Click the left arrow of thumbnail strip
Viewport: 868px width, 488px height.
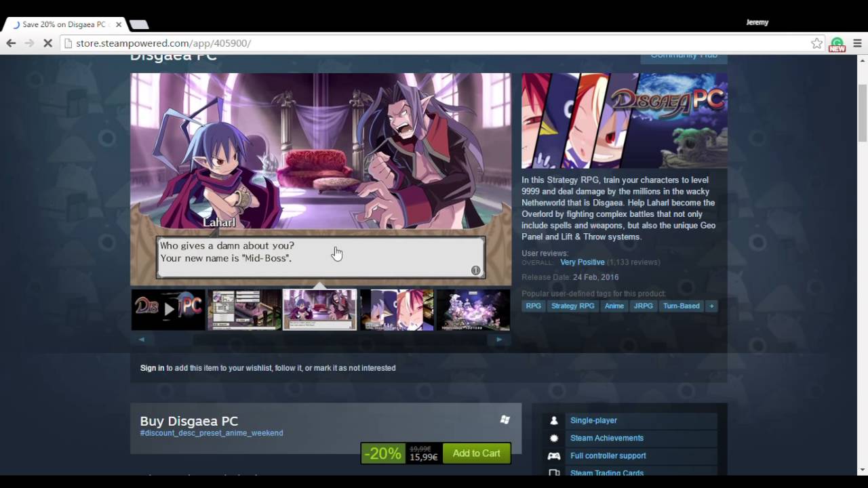click(x=142, y=340)
